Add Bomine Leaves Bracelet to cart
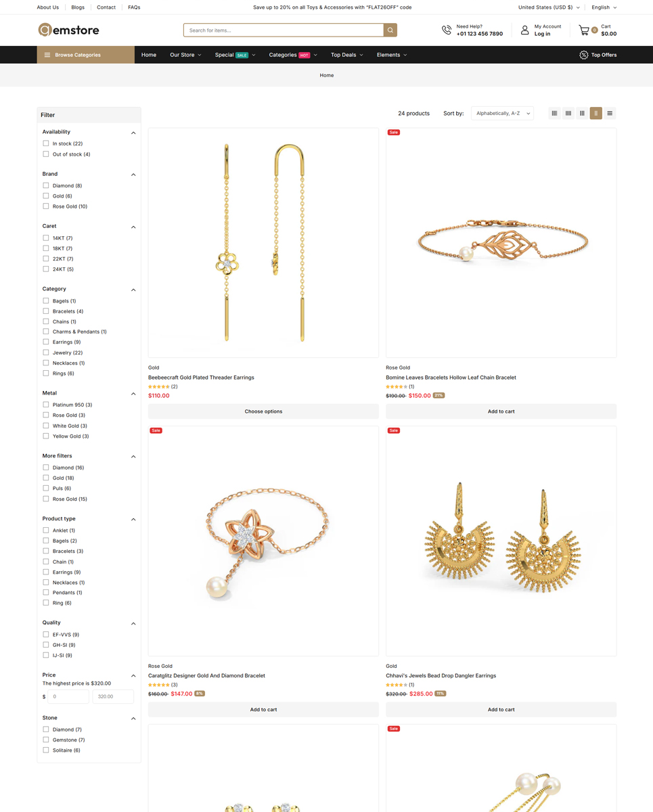The width and height of the screenshot is (653, 812). click(501, 411)
